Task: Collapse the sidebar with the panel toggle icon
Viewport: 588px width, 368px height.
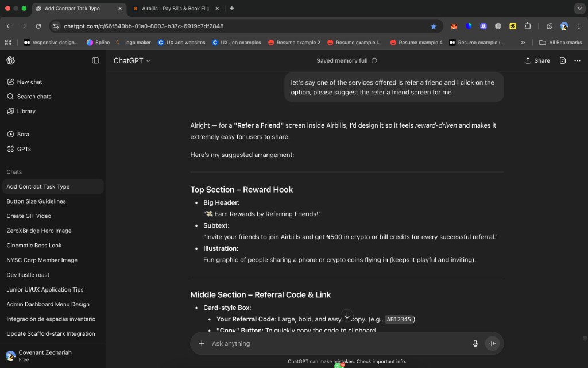Action: coord(95,60)
